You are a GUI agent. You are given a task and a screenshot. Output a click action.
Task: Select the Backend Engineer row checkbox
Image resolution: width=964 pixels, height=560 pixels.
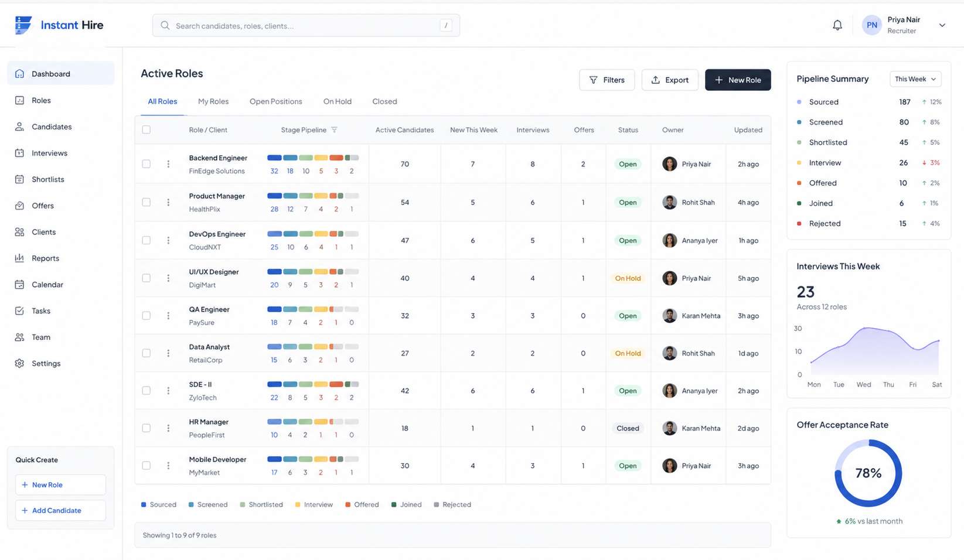(x=147, y=164)
